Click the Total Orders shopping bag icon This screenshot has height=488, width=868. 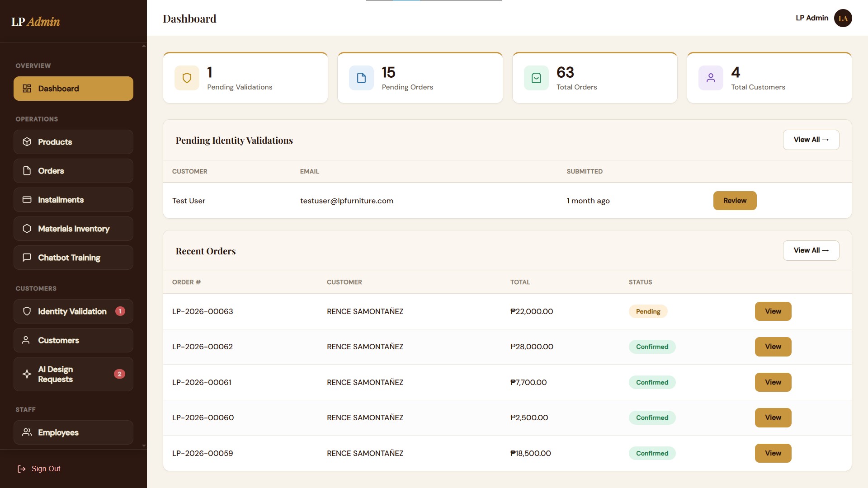(x=536, y=78)
